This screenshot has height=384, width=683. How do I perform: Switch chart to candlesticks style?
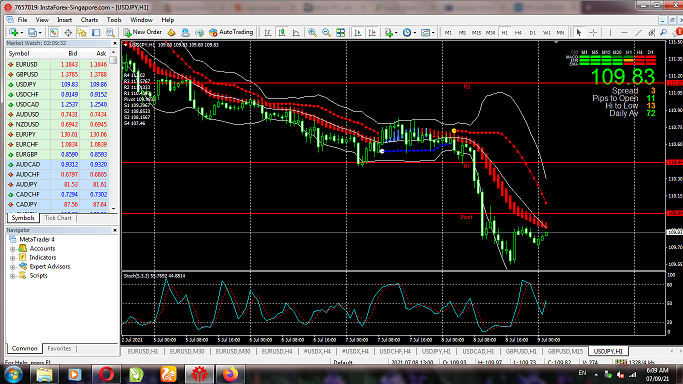click(282, 33)
